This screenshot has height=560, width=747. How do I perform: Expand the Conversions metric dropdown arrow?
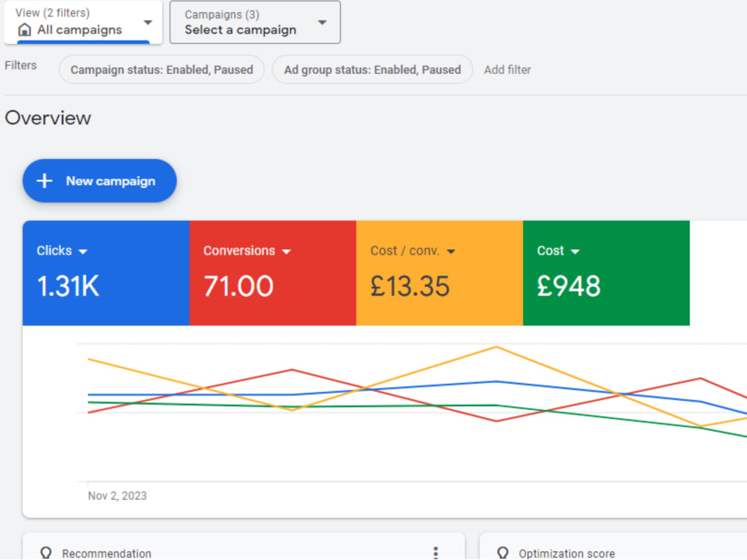(286, 252)
